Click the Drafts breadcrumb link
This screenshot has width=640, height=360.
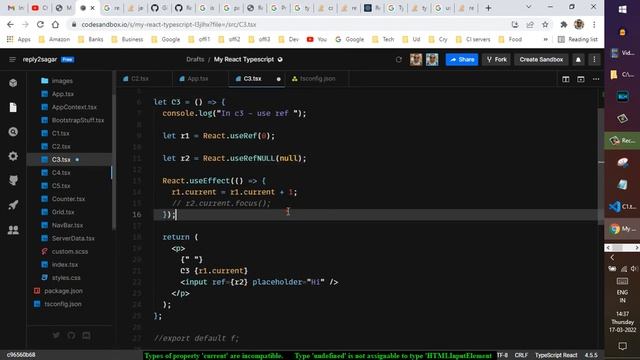(195, 60)
